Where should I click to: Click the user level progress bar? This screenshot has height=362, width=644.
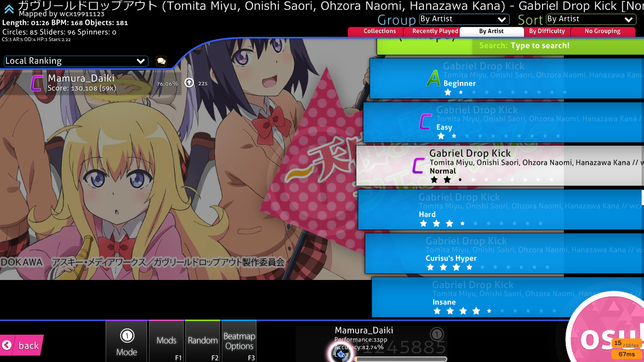(400, 359)
